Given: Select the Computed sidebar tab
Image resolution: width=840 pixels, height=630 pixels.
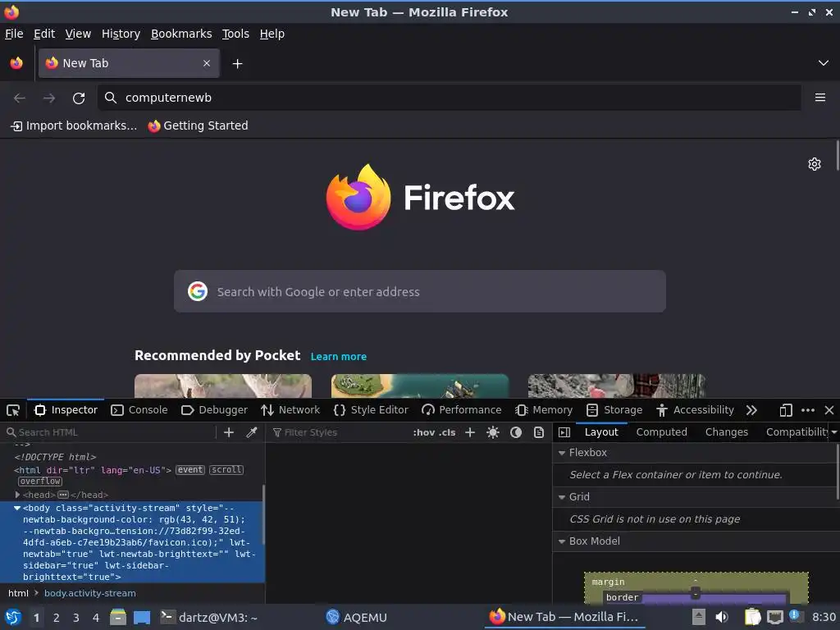Looking at the screenshot, I should tap(662, 432).
